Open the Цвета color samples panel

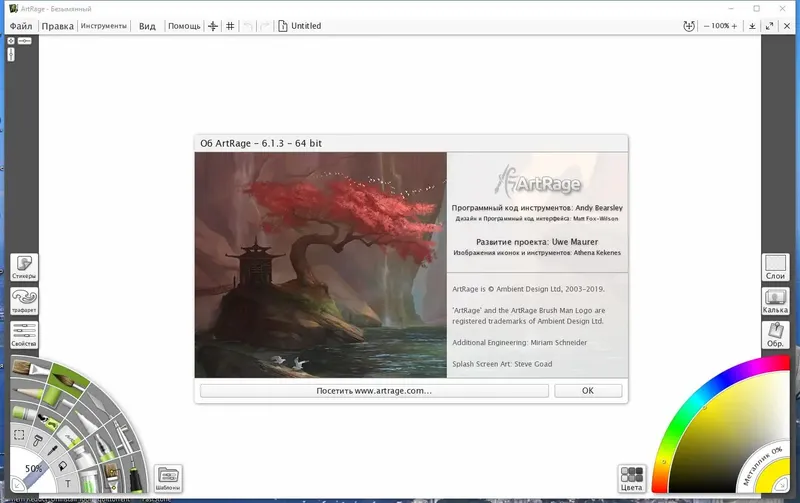631,479
